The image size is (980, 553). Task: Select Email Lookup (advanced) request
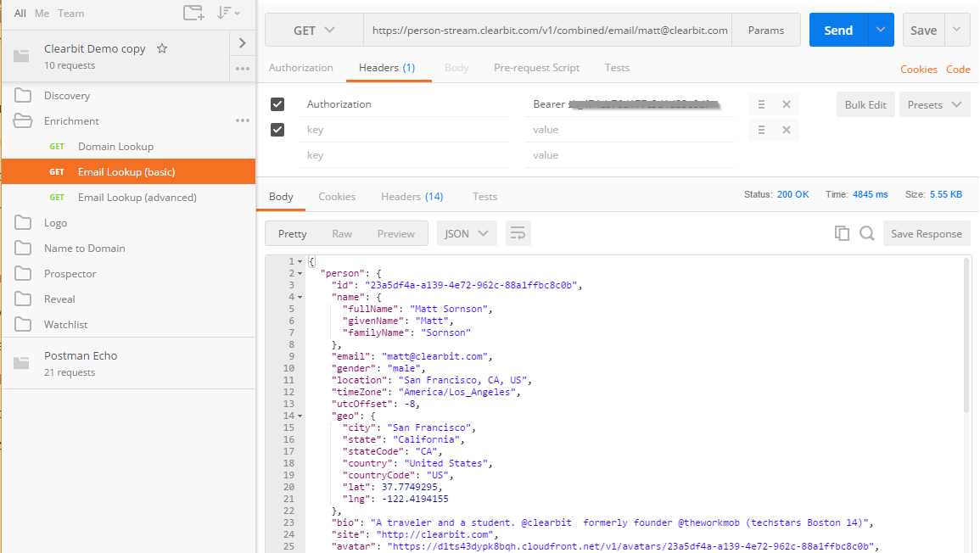pos(129,198)
